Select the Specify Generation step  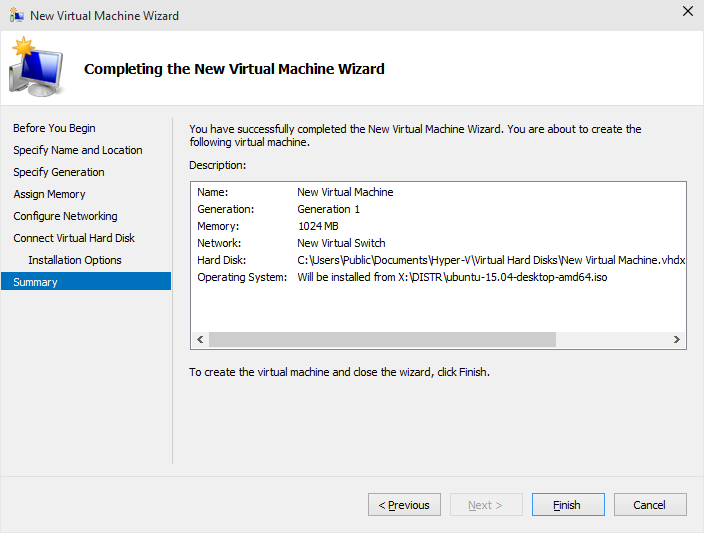(59, 172)
